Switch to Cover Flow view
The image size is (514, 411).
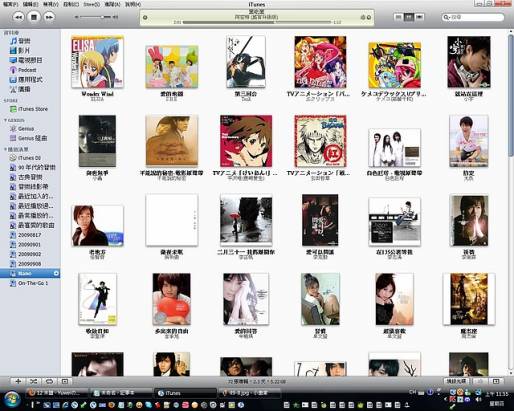[419, 17]
